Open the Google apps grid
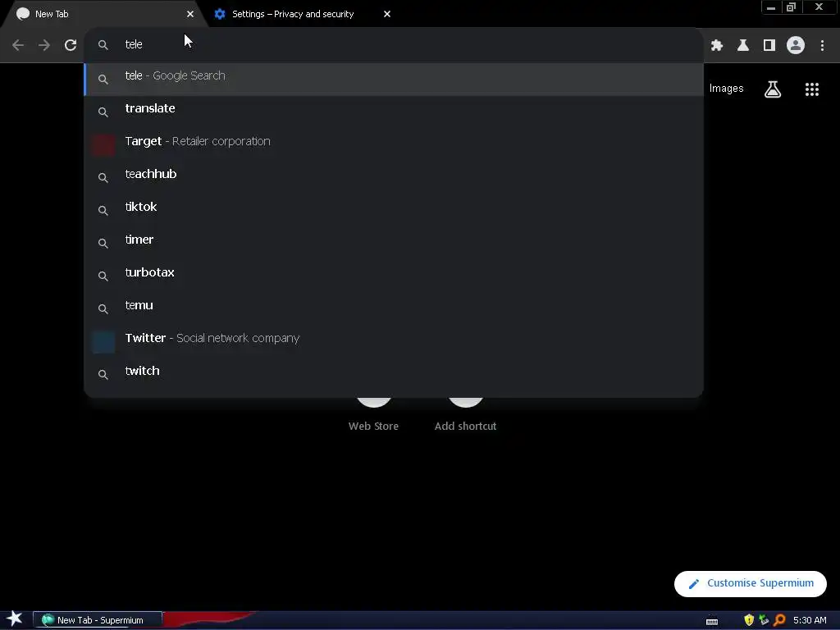This screenshot has width=840, height=630. pyautogui.click(x=811, y=89)
